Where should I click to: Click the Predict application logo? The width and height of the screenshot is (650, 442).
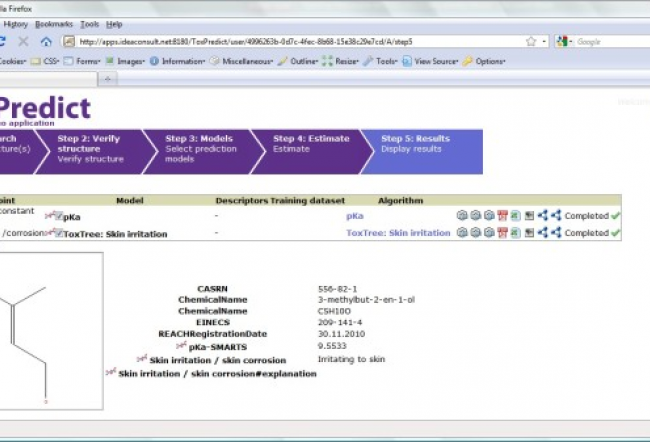click(x=44, y=108)
